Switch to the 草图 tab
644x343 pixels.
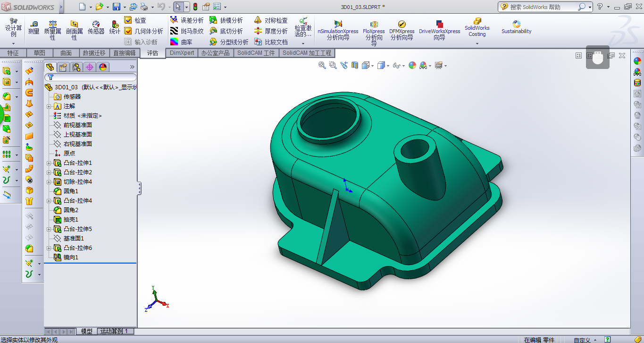[40, 53]
